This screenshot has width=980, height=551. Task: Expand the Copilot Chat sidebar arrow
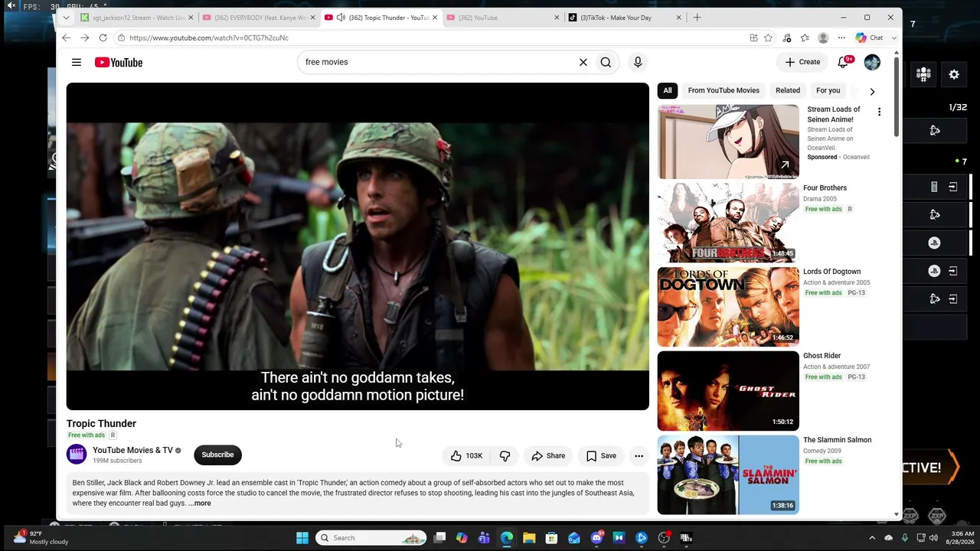894,37
